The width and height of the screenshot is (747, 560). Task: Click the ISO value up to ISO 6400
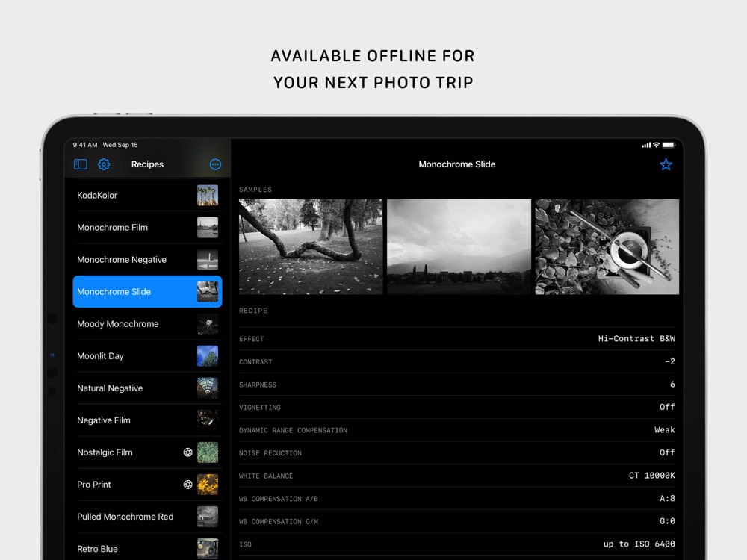639,544
